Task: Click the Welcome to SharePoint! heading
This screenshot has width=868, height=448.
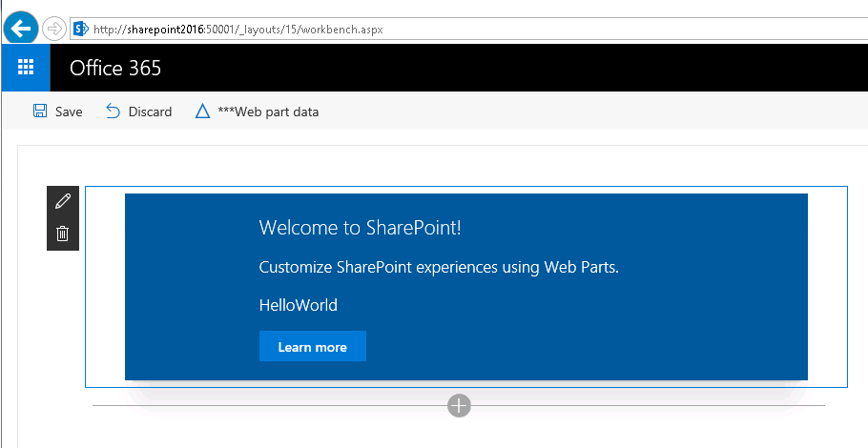Action: coord(360,227)
